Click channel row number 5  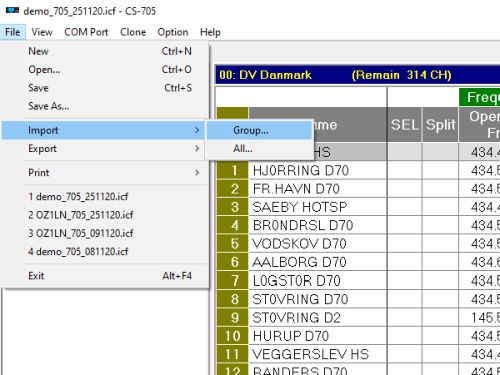233,244
